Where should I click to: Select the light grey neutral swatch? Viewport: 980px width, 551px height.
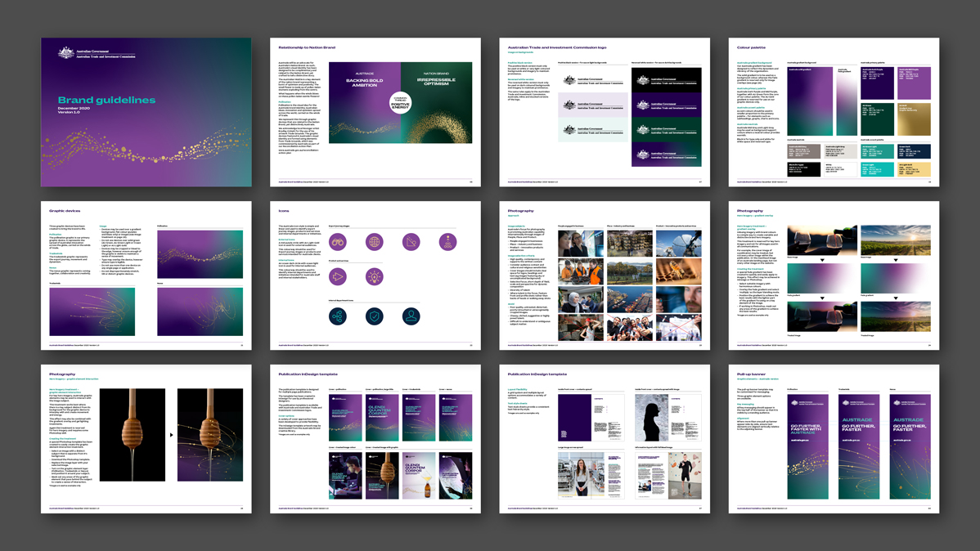click(x=841, y=151)
